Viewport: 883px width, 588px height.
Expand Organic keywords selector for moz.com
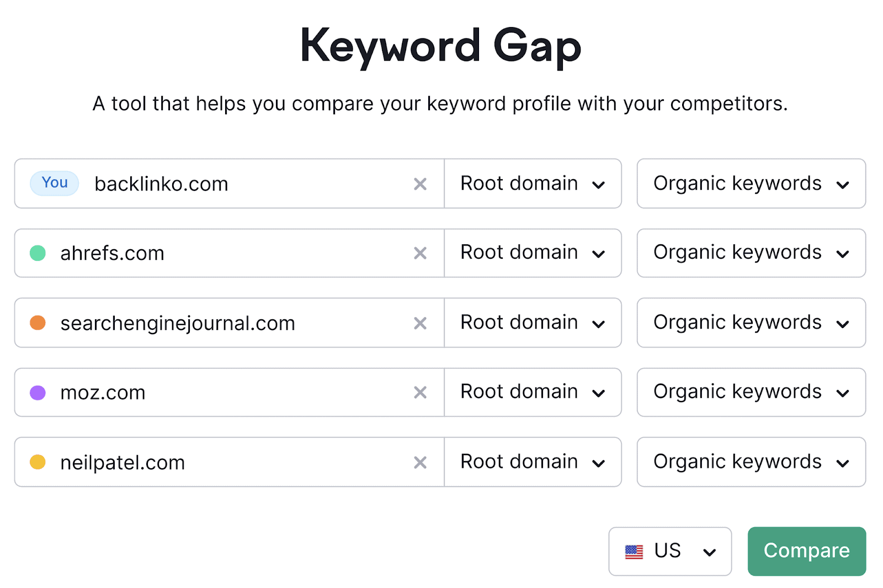coord(751,392)
